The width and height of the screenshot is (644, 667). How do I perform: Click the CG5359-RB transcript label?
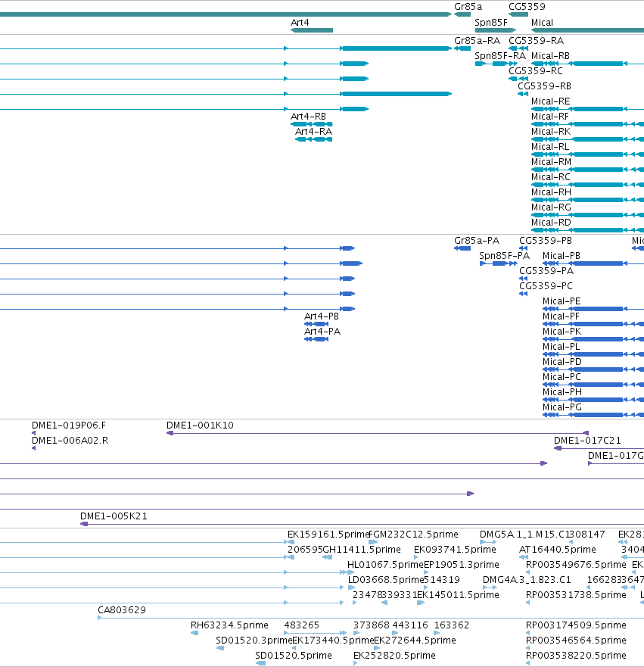coord(544,86)
